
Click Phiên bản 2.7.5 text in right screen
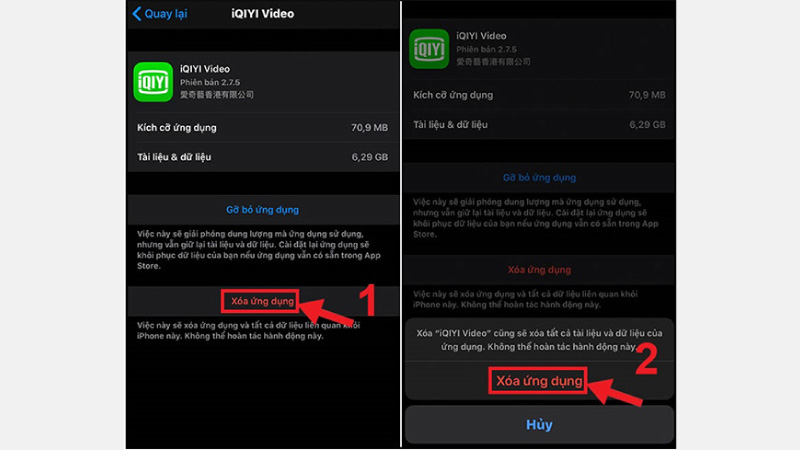click(x=486, y=49)
